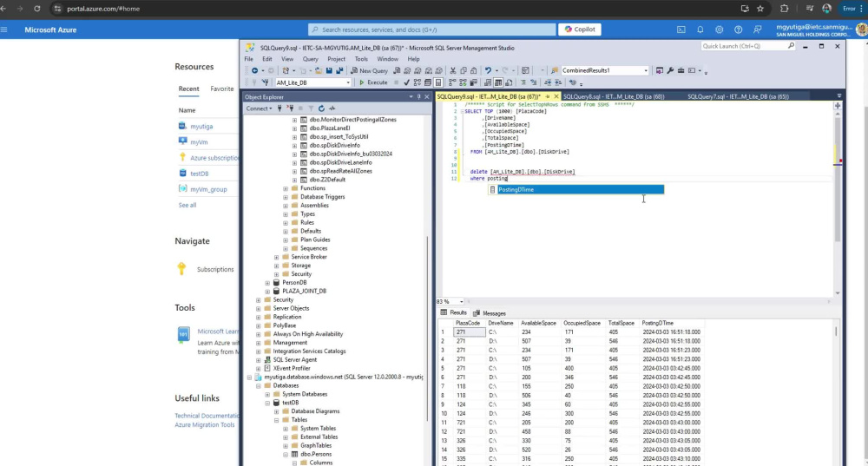
Task: Switch to the SQLQuery8.sql tab
Action: (614, 97)
